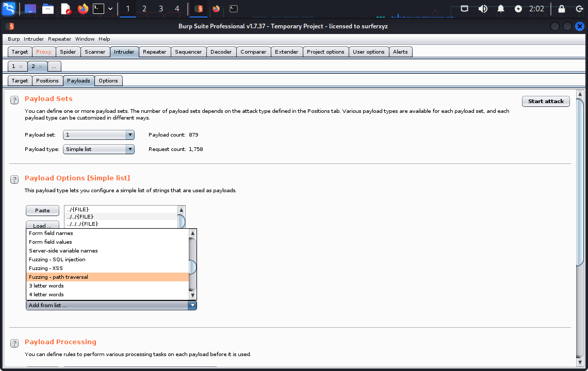This screenshot has height=371, width=588.
Task: Open Payload Sets help question icon
Action: point(14,100)
